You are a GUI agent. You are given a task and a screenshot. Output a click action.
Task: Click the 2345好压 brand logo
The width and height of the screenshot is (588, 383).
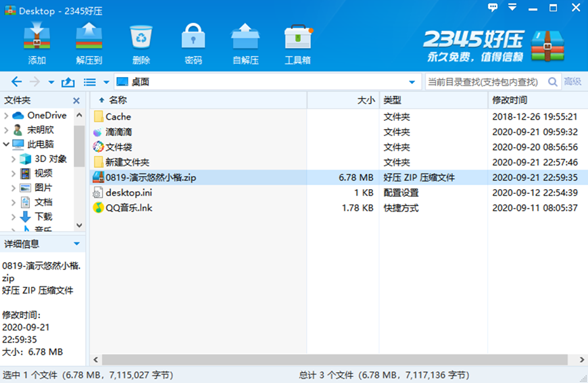click(493, 46)
